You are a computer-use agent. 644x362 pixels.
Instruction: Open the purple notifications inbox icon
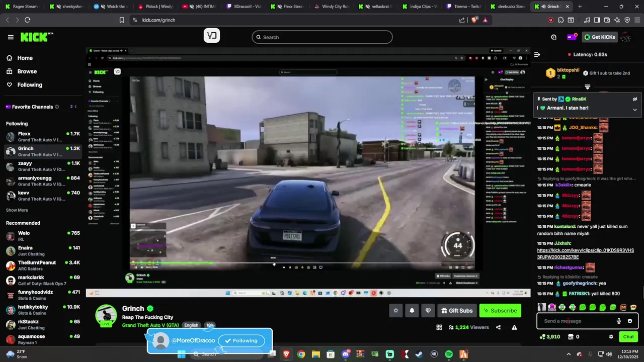(x=572, y=37)
